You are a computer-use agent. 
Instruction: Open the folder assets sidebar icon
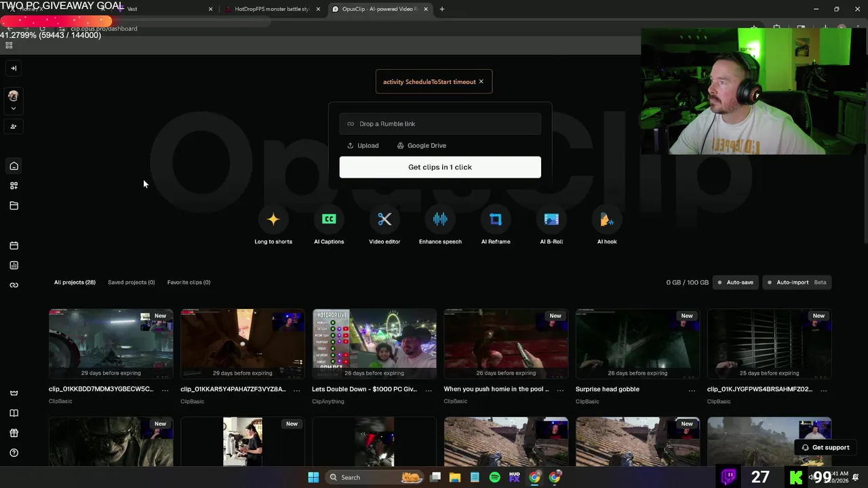click(14, 205)
